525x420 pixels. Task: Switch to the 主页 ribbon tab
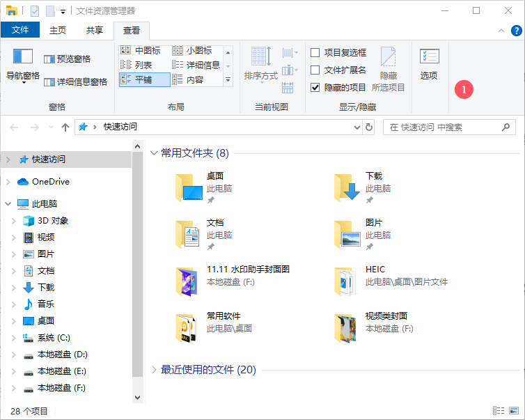pyautogui.click(x=58, y=30)
